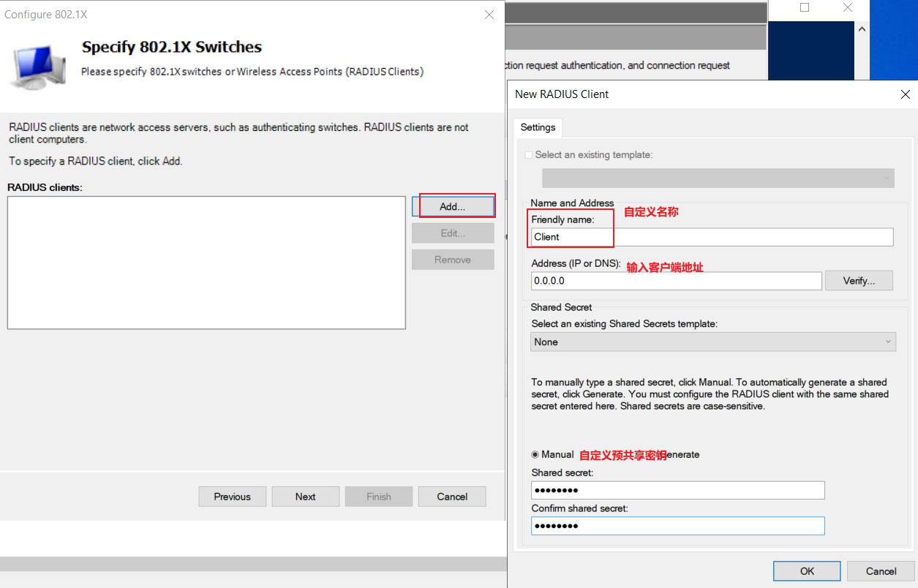Click the background window scroll up arrow

[862, 29]
